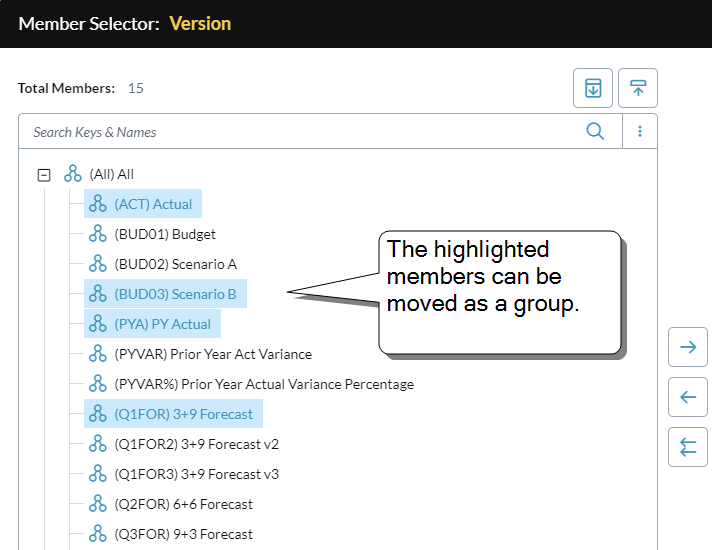Select the (All) All member label
This screenshot has height=550, width=712.
pos(112,174)
